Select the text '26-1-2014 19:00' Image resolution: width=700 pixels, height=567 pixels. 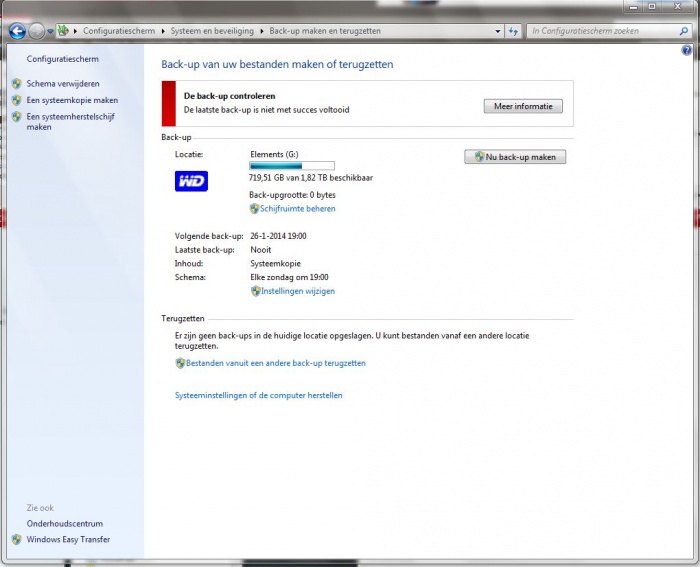278,236
